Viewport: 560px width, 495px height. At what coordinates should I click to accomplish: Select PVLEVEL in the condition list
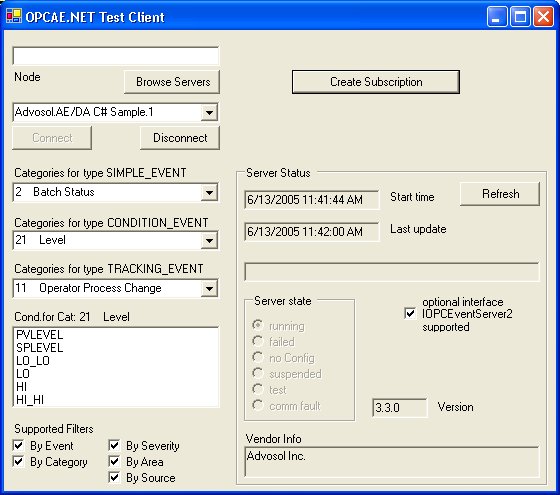pyautogui.click(x=40, y=335)
